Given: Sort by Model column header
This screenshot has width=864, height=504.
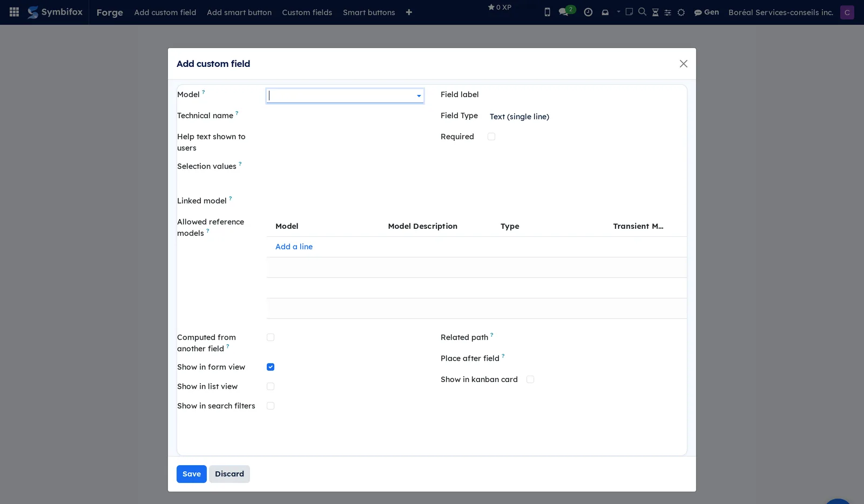Looking at the screenshot, I should coord(287,226).
